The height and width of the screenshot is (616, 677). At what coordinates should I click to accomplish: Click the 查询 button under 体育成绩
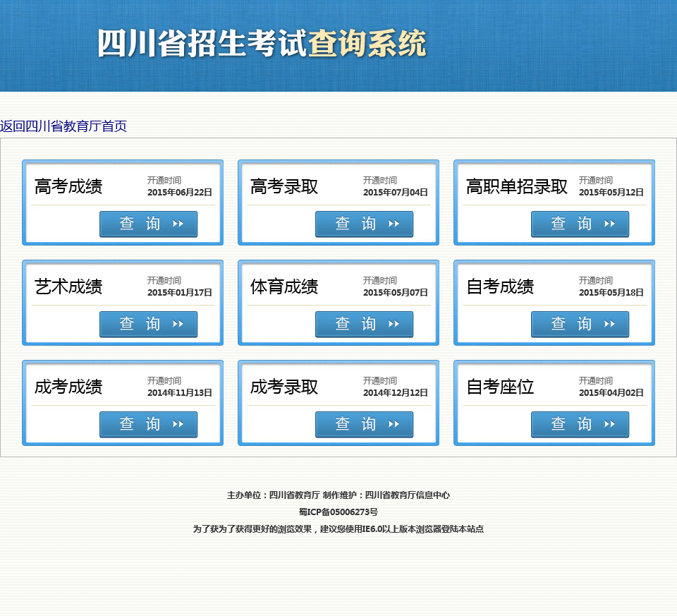(x=365, y=324)
